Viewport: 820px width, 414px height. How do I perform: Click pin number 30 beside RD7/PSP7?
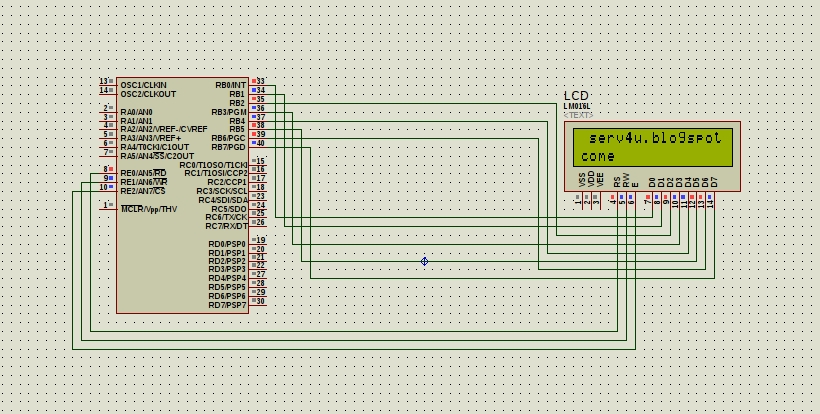(x=260, y=301)
